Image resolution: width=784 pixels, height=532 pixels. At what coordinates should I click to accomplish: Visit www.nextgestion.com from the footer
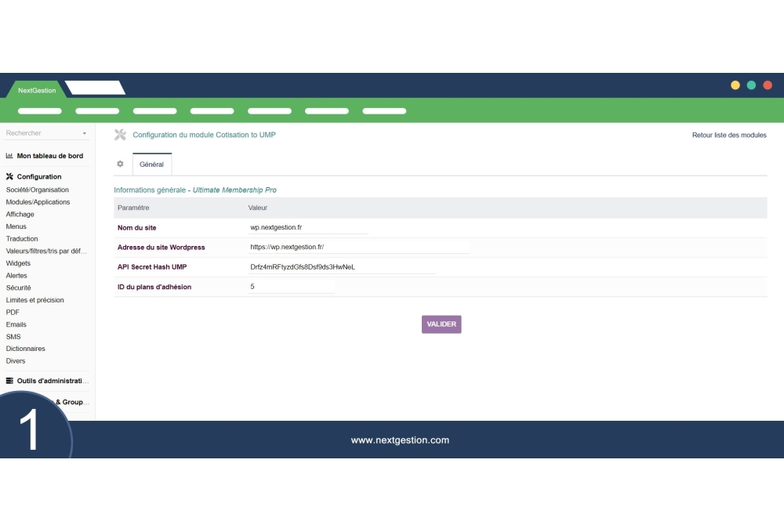pos(400,440)
